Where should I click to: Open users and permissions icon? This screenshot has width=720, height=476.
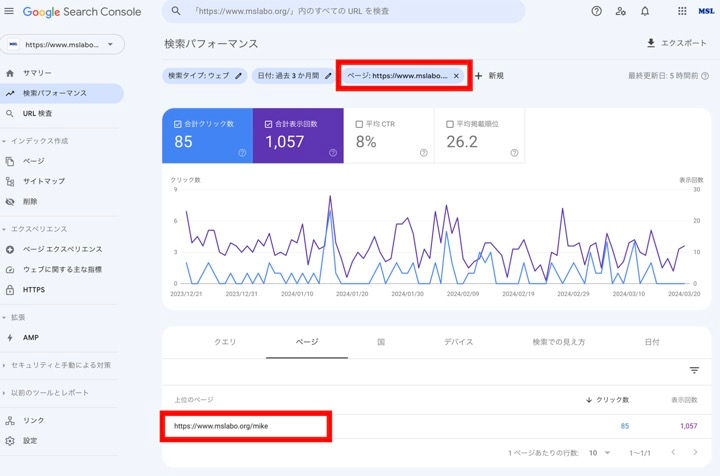click(620, 11)
